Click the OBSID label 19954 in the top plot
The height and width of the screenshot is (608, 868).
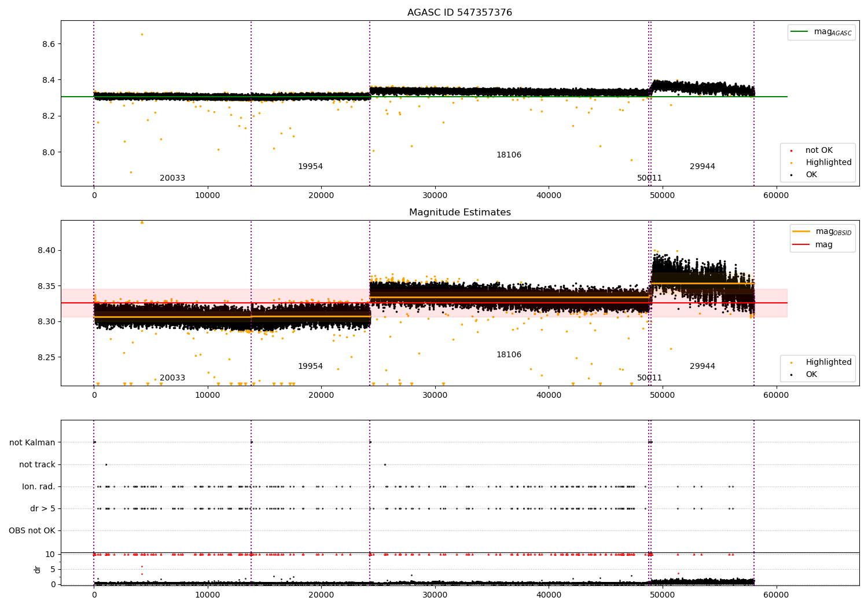(310, 167)
